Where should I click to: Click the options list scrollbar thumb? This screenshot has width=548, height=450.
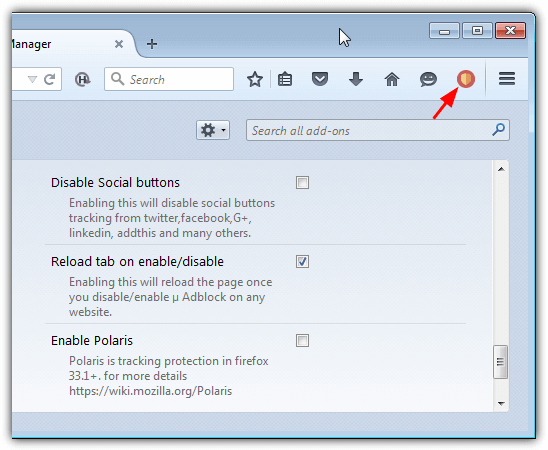tap(500, 362)
